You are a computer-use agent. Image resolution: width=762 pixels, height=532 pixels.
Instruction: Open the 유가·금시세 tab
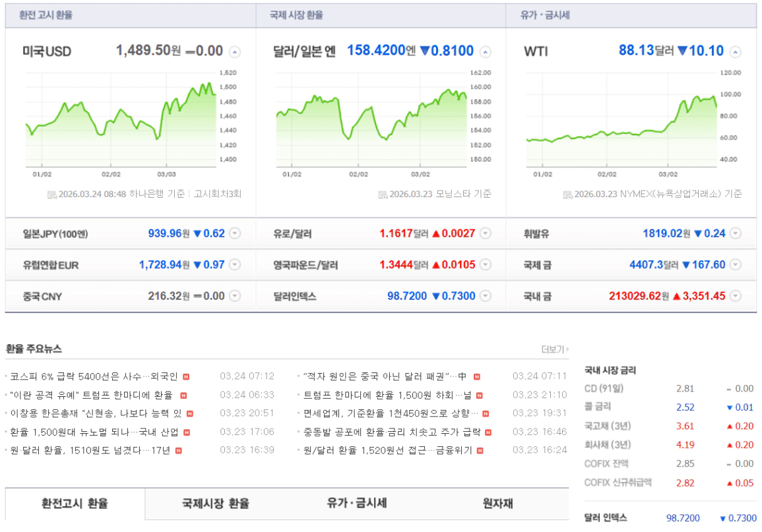pyautogui.click(x=357, y=504)
